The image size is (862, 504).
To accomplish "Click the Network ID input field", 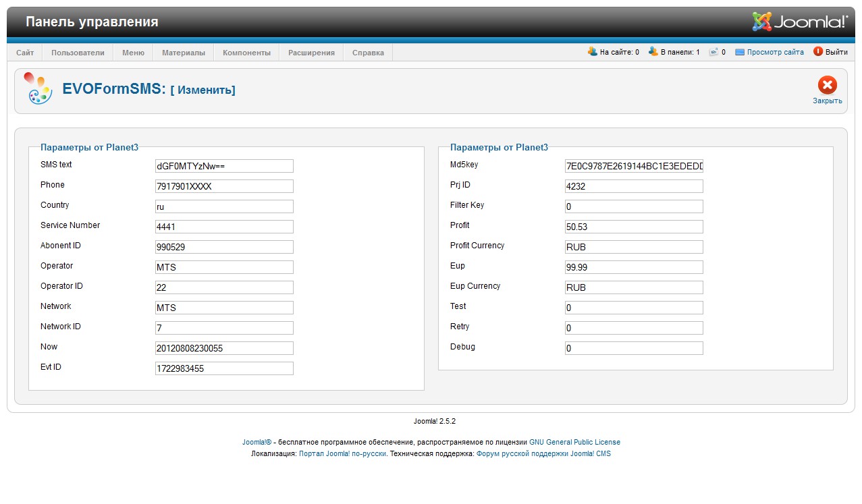I will 224,328.
